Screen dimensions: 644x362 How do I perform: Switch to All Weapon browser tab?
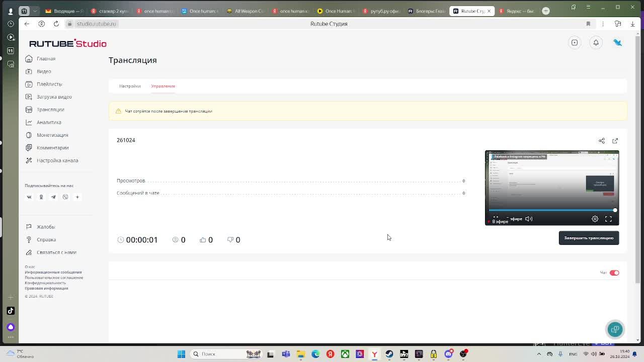[246, 11]
